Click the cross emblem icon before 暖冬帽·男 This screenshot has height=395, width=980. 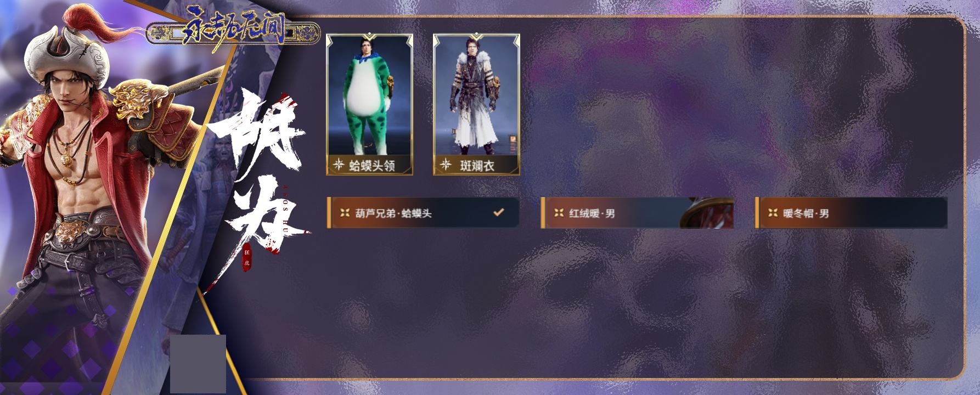click(x=773, y=213)
